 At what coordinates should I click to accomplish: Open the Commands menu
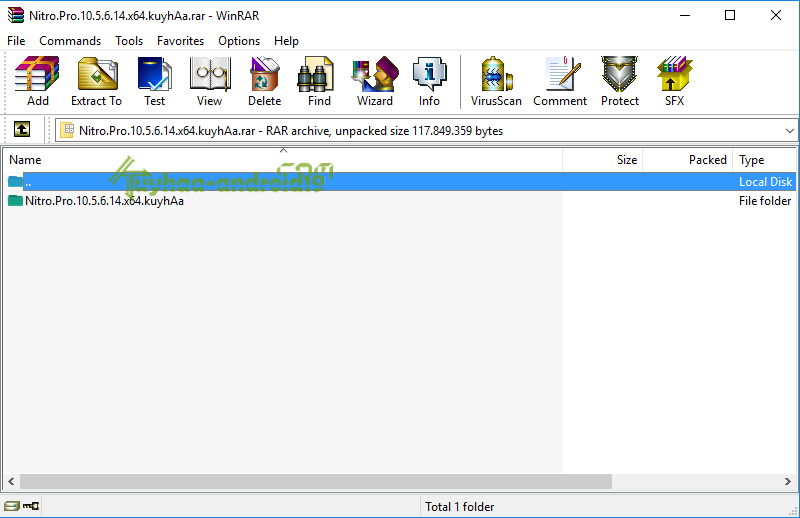tap(70, 41)
